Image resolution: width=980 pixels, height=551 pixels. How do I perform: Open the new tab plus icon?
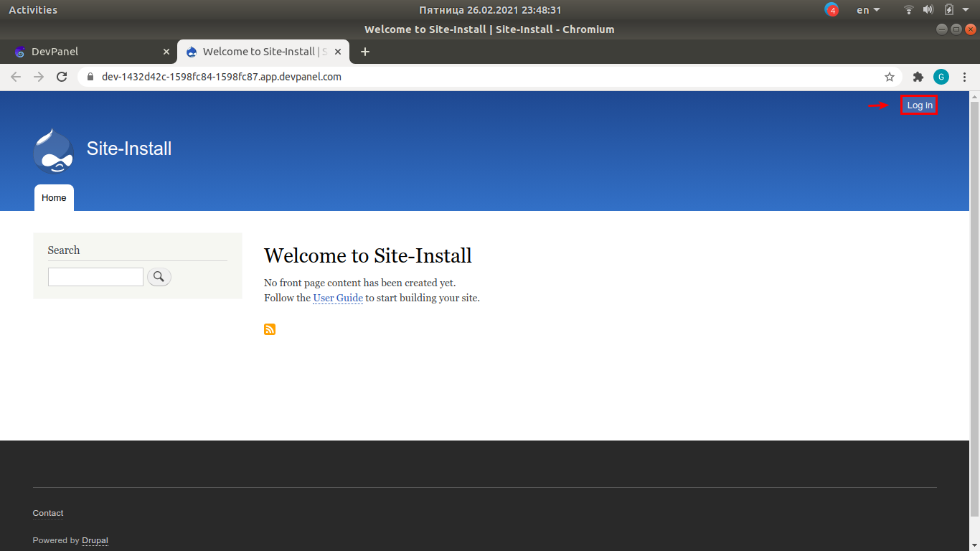(365, 52)
